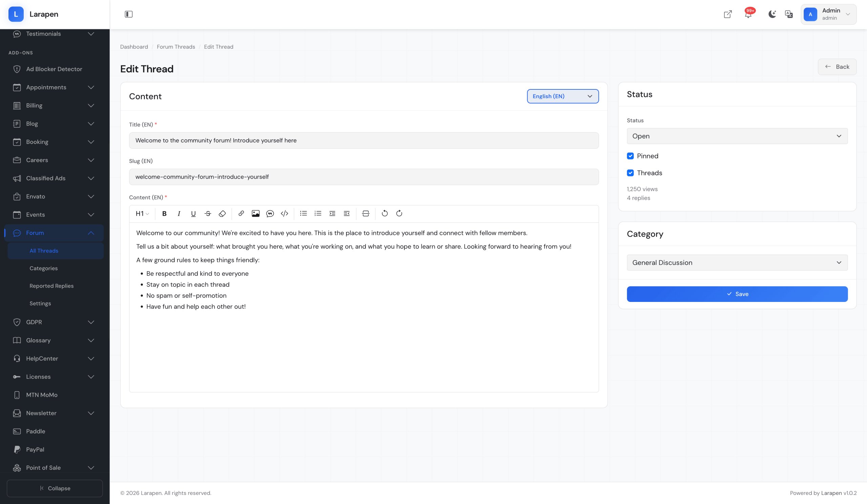
Task: Open the English (EN) language dropdown
Action: pos(563,96)
